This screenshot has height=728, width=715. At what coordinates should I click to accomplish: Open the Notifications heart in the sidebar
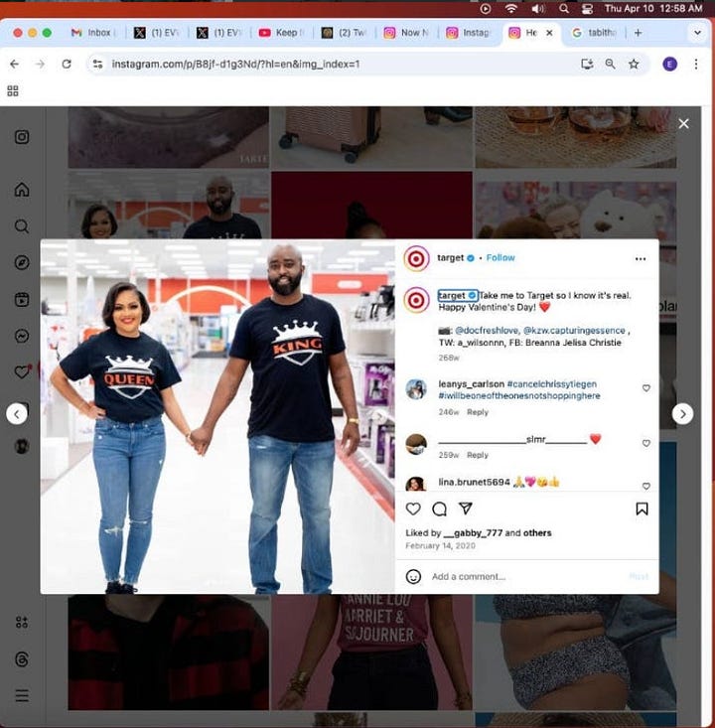click(22, 371)
